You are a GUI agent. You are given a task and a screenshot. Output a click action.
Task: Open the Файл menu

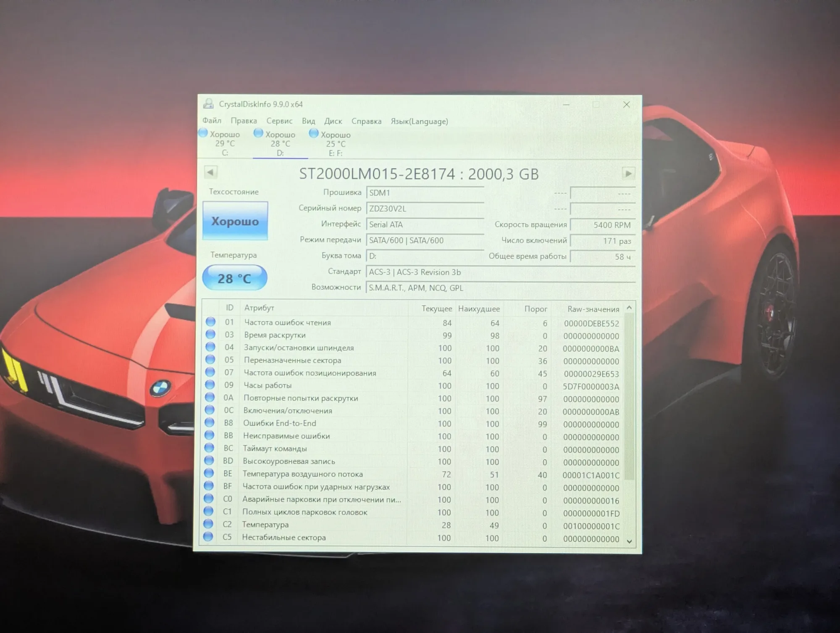(212, 121)
